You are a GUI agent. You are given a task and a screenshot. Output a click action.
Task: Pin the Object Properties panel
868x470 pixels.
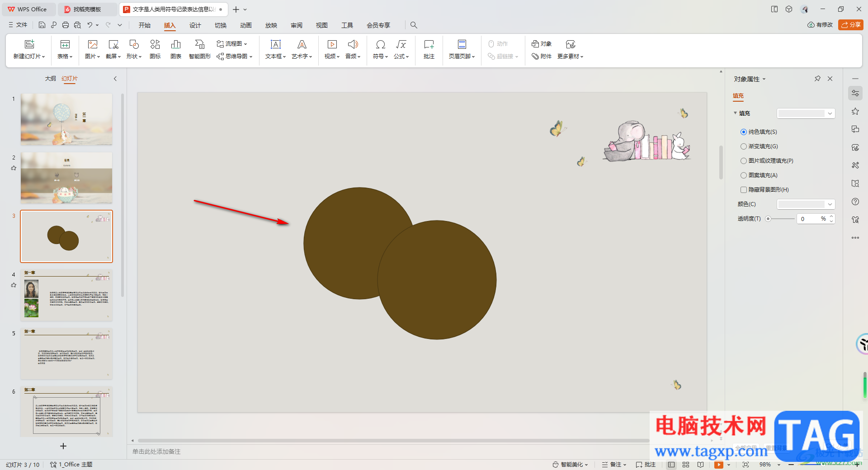click(x=817, y=79)
